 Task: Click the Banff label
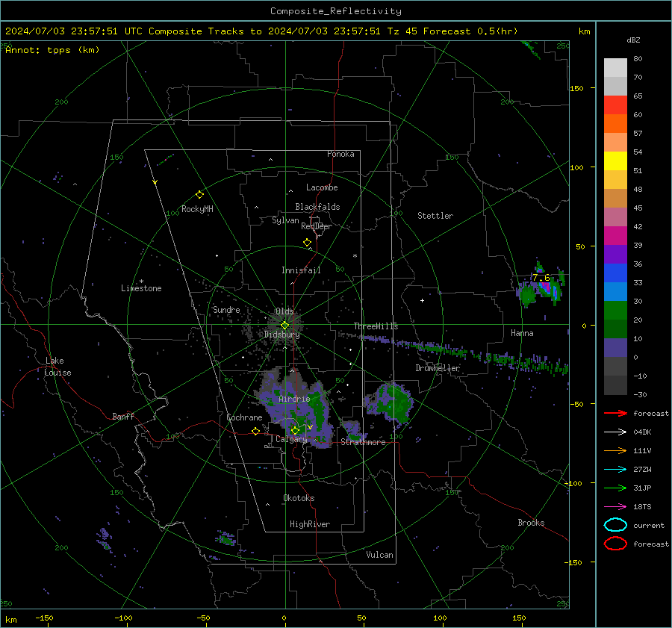pyautogui.click(x=123, y=416)
